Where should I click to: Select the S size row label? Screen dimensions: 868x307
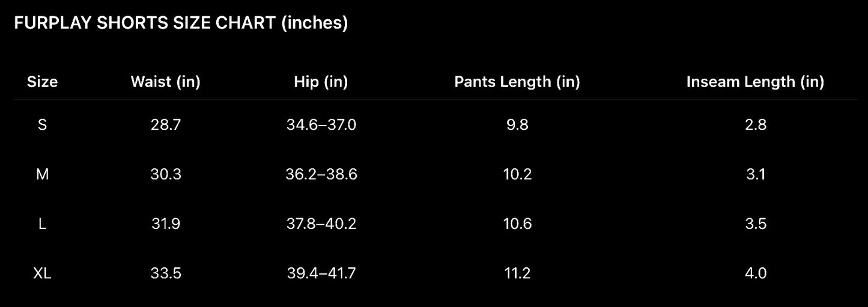click(42, 125)
